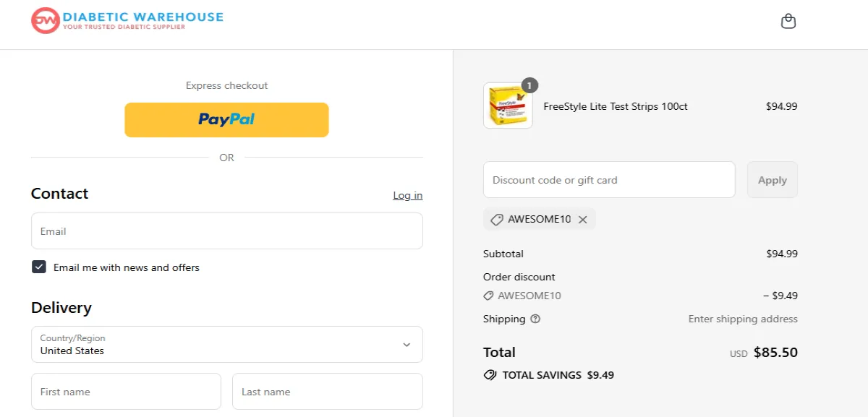Open the Log in link
This screenshot has height=417, width=868.
pyautogui.click(x=407, y=195)
